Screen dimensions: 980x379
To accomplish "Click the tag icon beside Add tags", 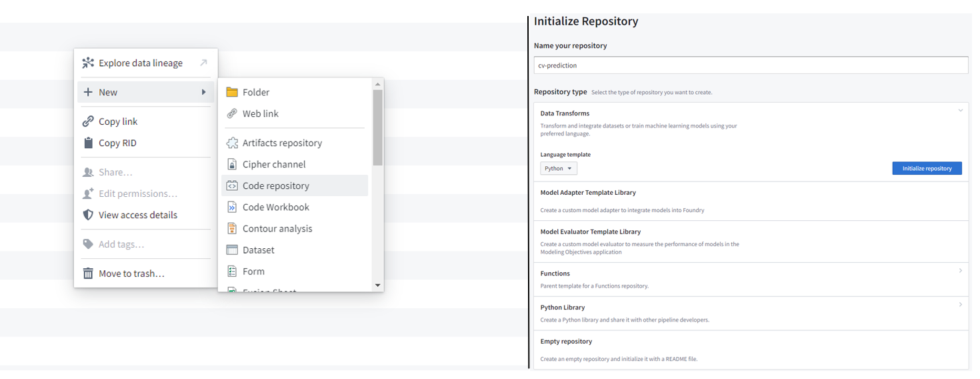I will click(88, 244).
